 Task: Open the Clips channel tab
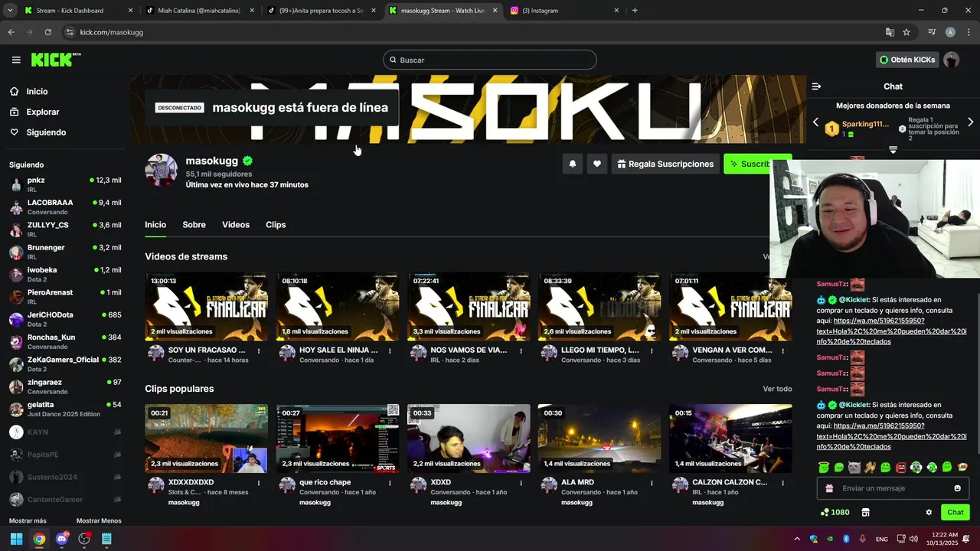point(276,225)
